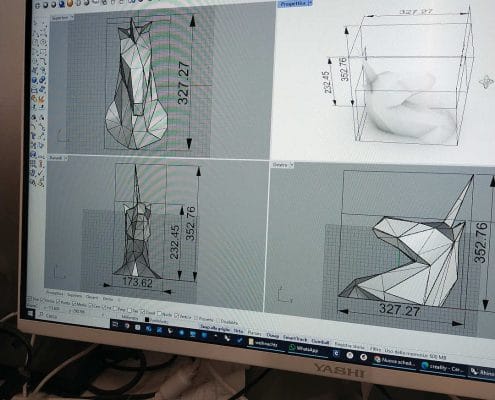This screenshot has height=400, width=495.
Task: Enable the Perp osnap checkbox
Action: [115, 308]
